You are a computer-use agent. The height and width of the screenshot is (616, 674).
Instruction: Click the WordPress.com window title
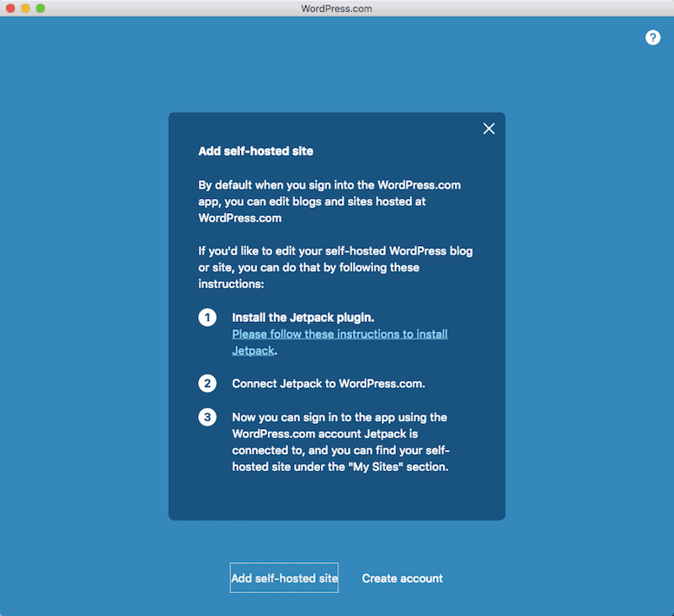336,8
